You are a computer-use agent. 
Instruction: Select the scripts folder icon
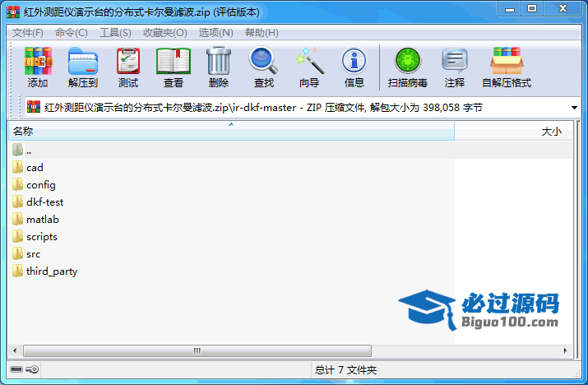click(17, 236)
